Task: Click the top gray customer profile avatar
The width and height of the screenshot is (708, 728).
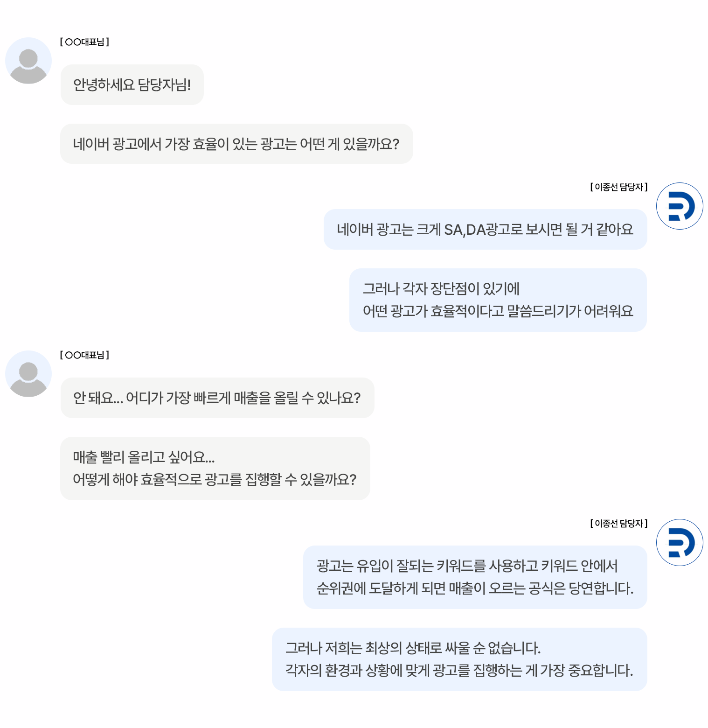Action: [28, 61]
